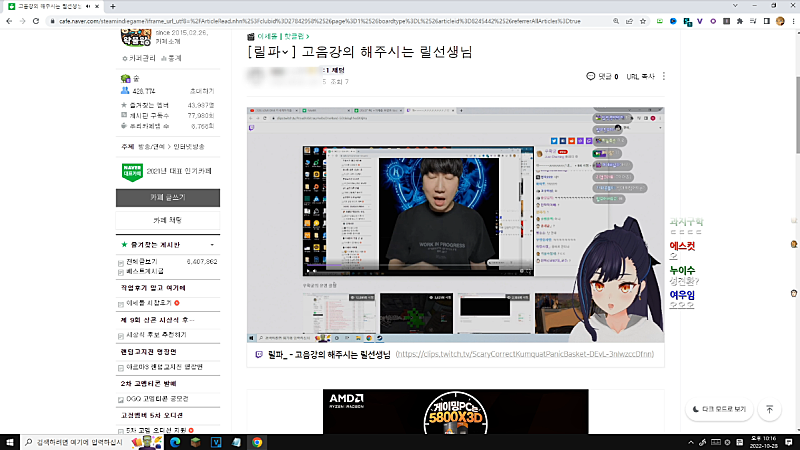The image size is (800, 450).
Task: Show hidden system tray icons chevron
Action: [x=691, y=442]
